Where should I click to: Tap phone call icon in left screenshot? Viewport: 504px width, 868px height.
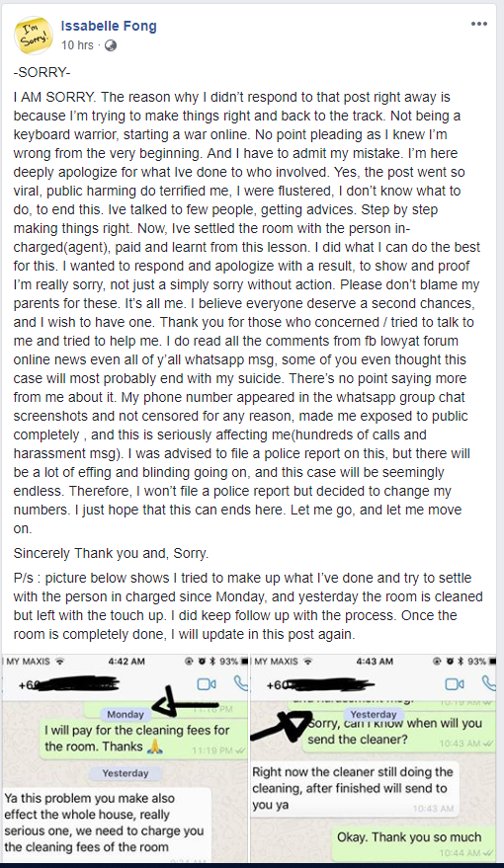point(240,683)
